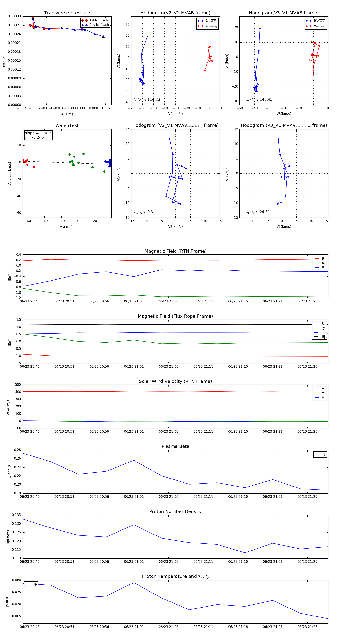The image size is (351, 644).
Task: Click the 'Magnetic Field (RTN Frame)' title
Action: 175,251
